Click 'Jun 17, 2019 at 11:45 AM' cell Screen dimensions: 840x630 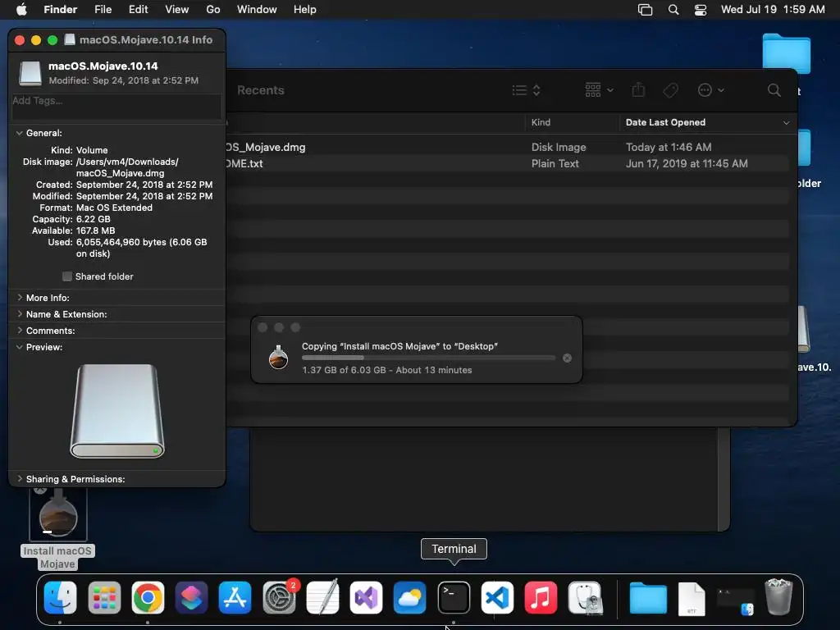click(x=687, y=163)
